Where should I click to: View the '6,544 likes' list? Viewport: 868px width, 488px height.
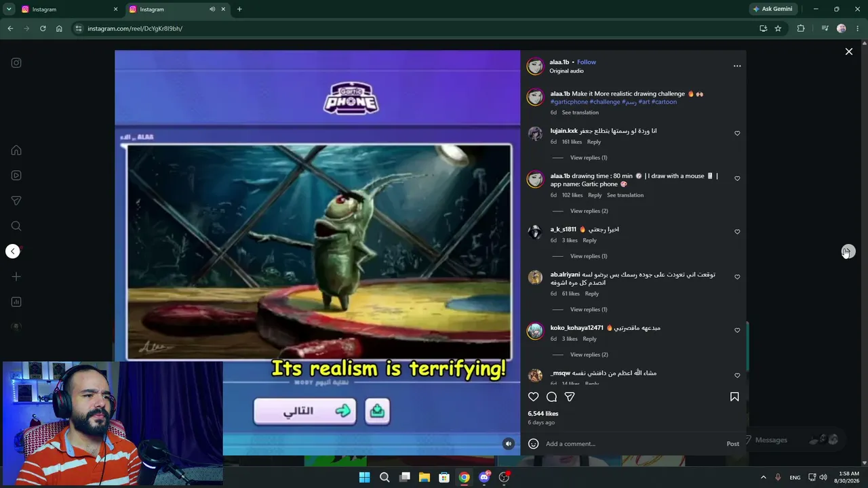point(543,413)
